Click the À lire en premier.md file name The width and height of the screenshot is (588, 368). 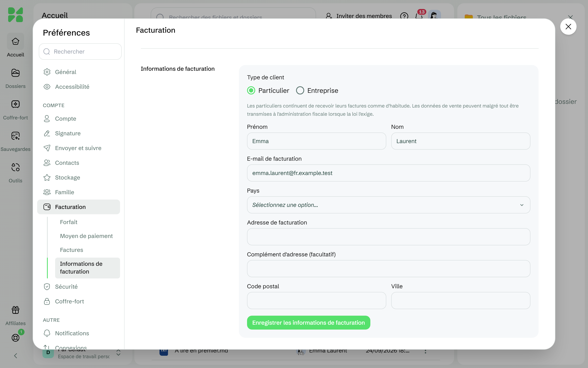tap(201, 351)
